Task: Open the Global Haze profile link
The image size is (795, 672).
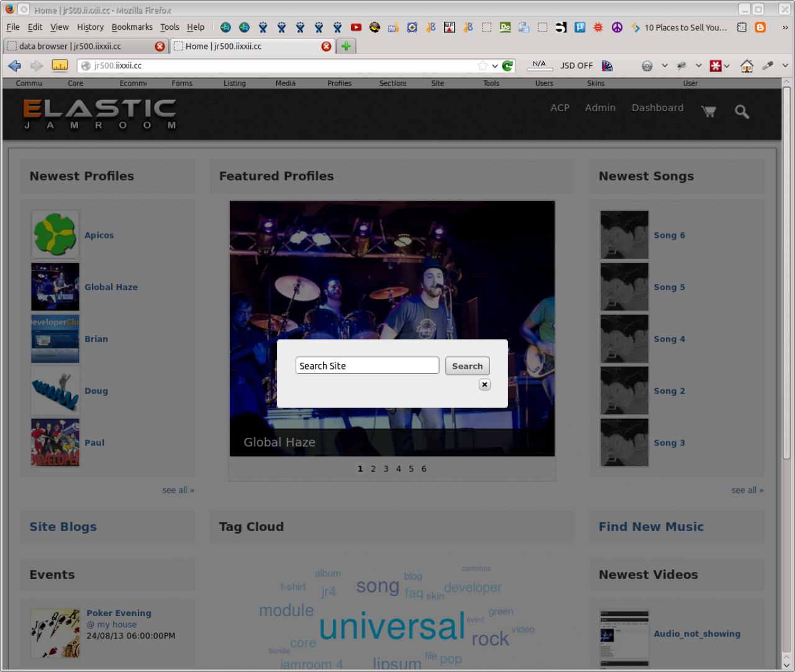Action: (111, 287)
